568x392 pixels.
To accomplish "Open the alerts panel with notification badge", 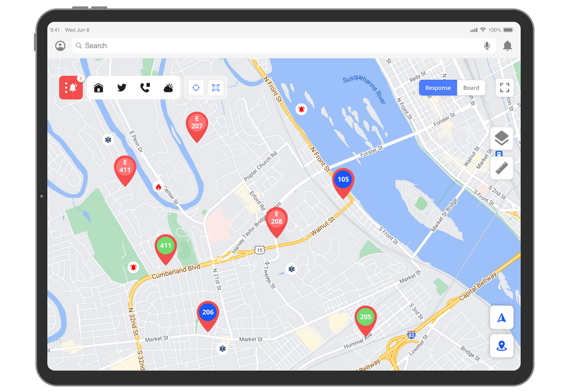I will tap(71, 87).
